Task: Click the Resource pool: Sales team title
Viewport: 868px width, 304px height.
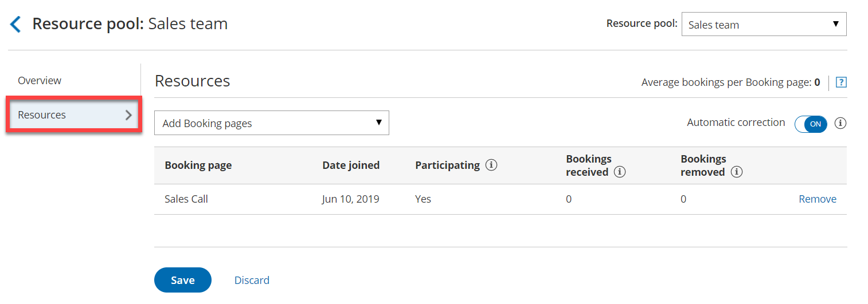Action: click(130, 24)
